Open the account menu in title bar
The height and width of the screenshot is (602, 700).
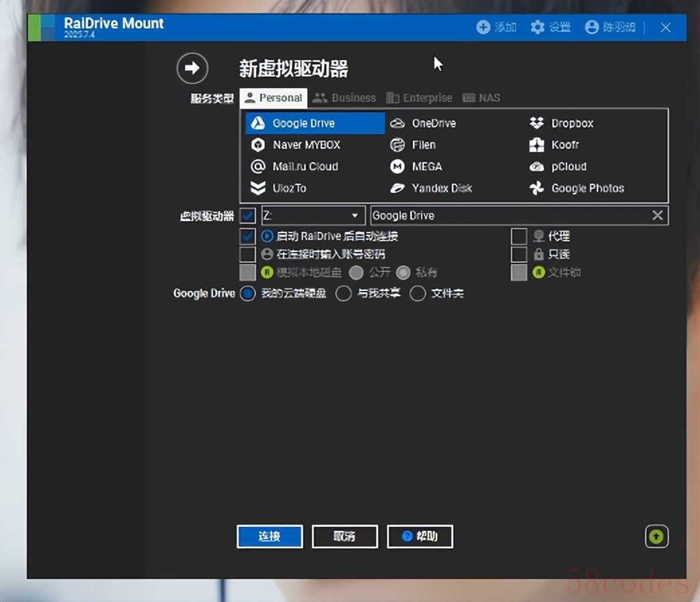click(609, 27)
